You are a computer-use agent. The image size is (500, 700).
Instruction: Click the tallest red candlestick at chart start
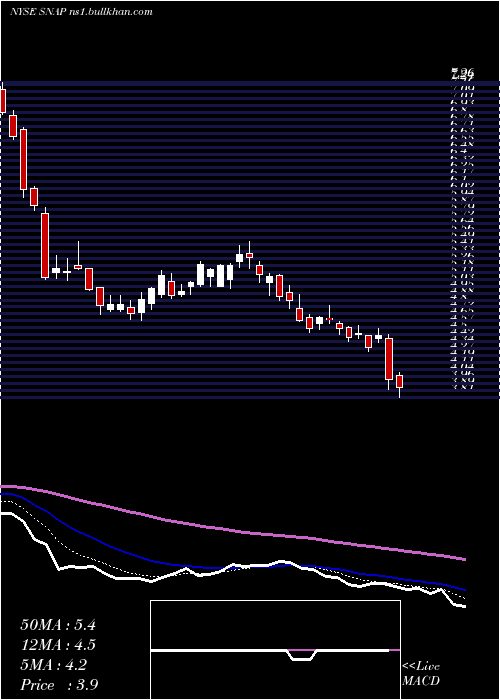click(x=45, y=245)
